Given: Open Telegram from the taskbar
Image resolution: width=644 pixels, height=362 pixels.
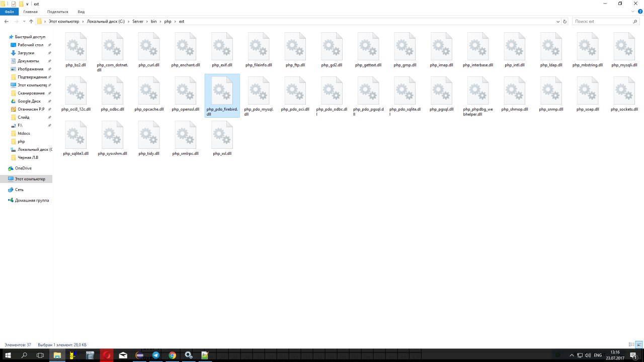Looking at the screenshot, I should coord(155,355).
